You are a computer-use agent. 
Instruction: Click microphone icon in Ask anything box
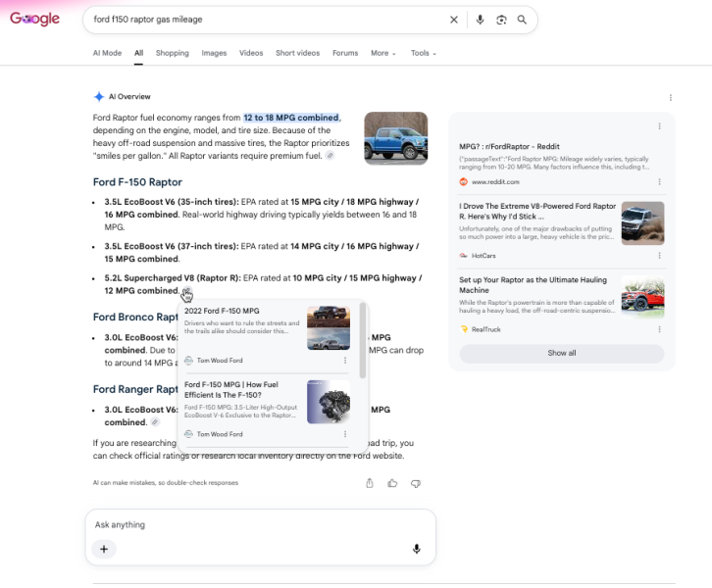417,549
